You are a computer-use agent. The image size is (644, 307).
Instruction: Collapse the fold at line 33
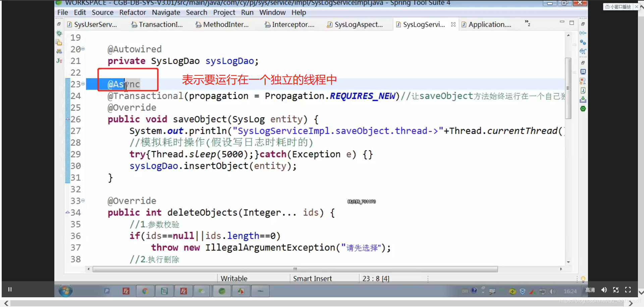pyautogui.click(x=83, y=200)
